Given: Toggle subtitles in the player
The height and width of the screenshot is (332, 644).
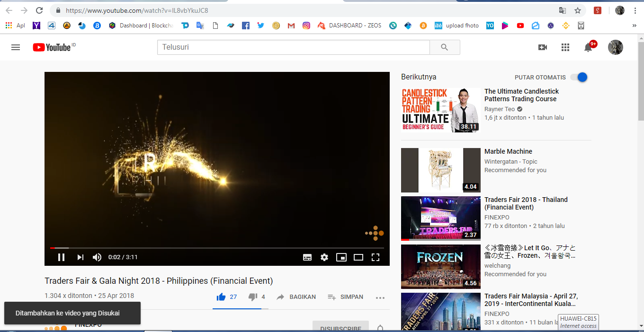Looking at the screenshot, I should 307,257.
